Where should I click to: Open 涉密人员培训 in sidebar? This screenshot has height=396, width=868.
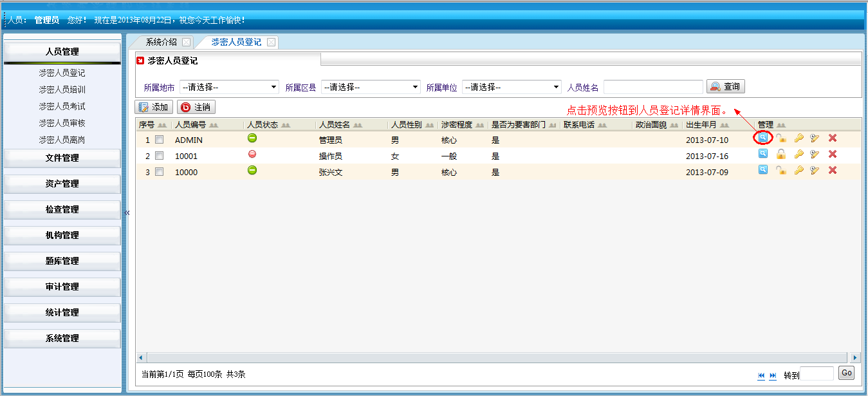point(62,90)
